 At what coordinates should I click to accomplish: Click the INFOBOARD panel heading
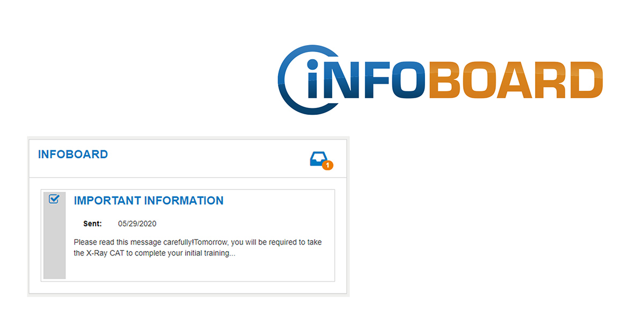coord(73,155)
